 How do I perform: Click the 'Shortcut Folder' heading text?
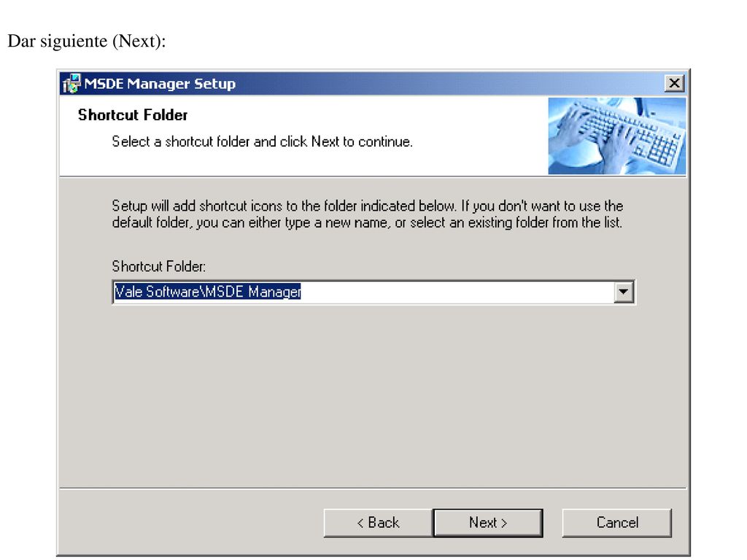pos(133,114)
